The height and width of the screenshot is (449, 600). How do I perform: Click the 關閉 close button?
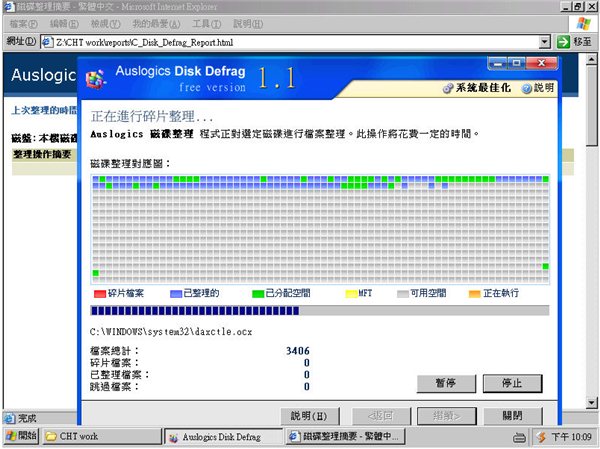[x=513, y=416]
